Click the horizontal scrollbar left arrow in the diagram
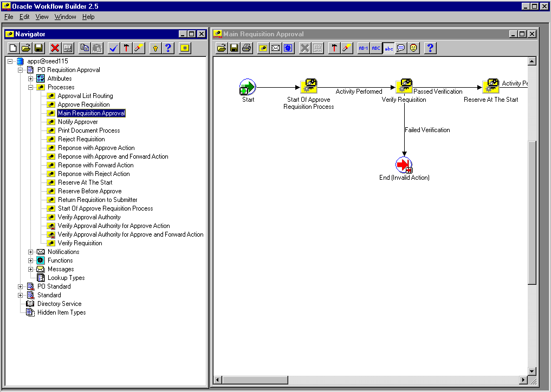The height and width of the screenshot is (392, 551). [x=218, y=380]
